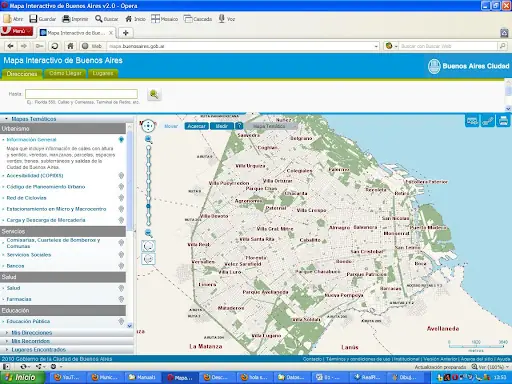Switch to the Cómo Llegar tab
Screen dimensions: 512x384
click(x=65, y=73)
